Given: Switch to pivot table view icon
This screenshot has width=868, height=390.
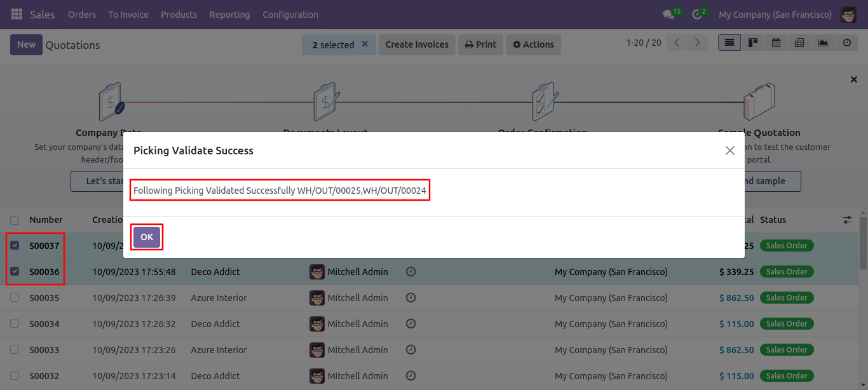Looking at the screenshot, I should [x=799, y=43].
